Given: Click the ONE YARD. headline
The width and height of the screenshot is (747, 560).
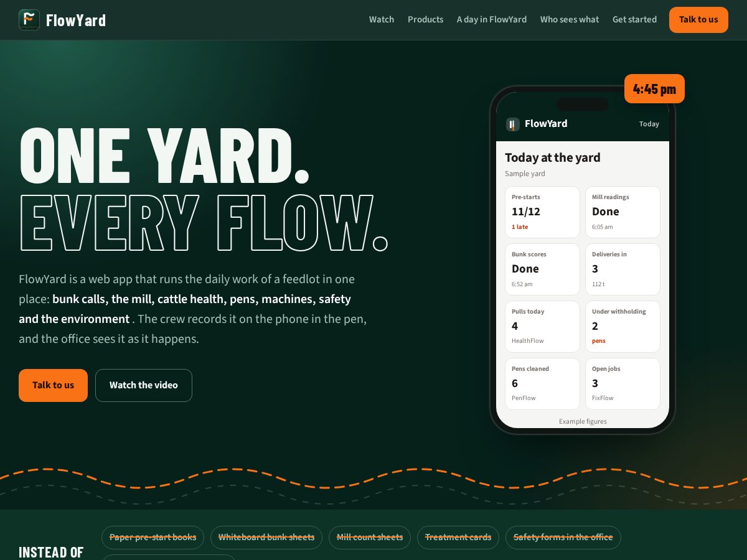Looking at the screenshot, I should (x=164, y=156).
